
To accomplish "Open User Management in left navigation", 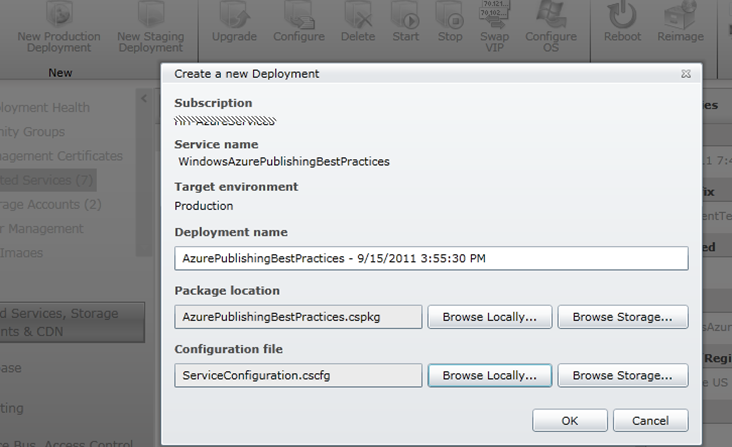I will 42,229.
